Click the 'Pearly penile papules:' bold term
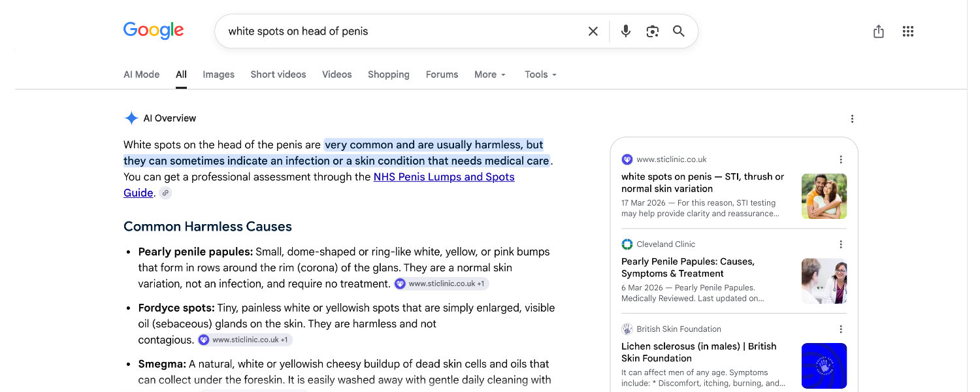 tap(195, 252)
